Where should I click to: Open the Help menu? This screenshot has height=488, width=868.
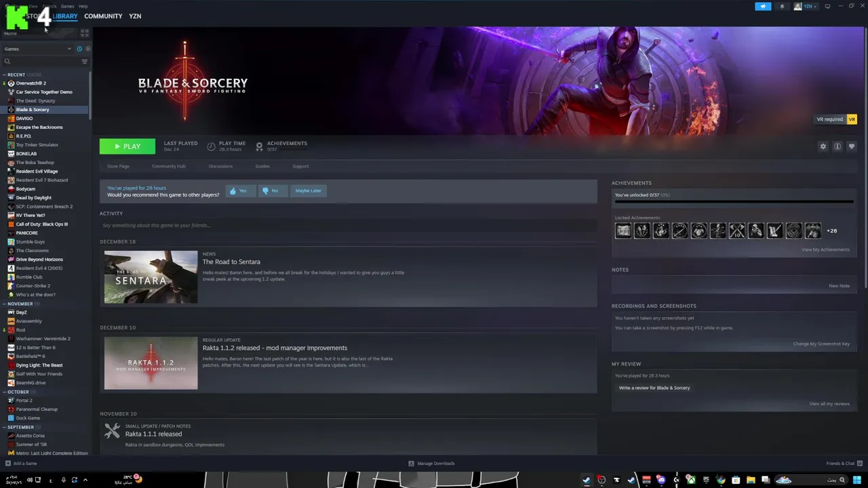pyautogui.click(x=83, y=6)
